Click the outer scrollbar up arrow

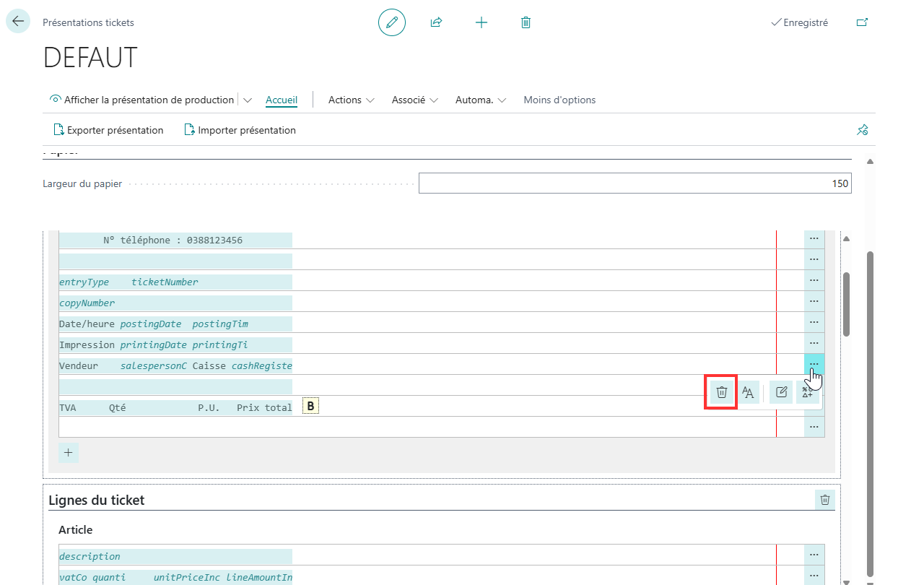870,161
